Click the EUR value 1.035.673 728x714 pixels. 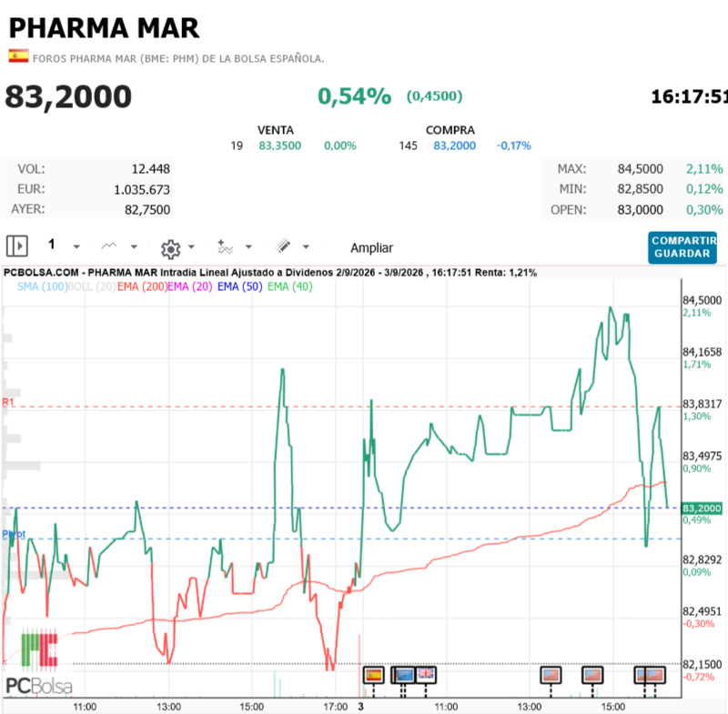(x=142, y=189)
